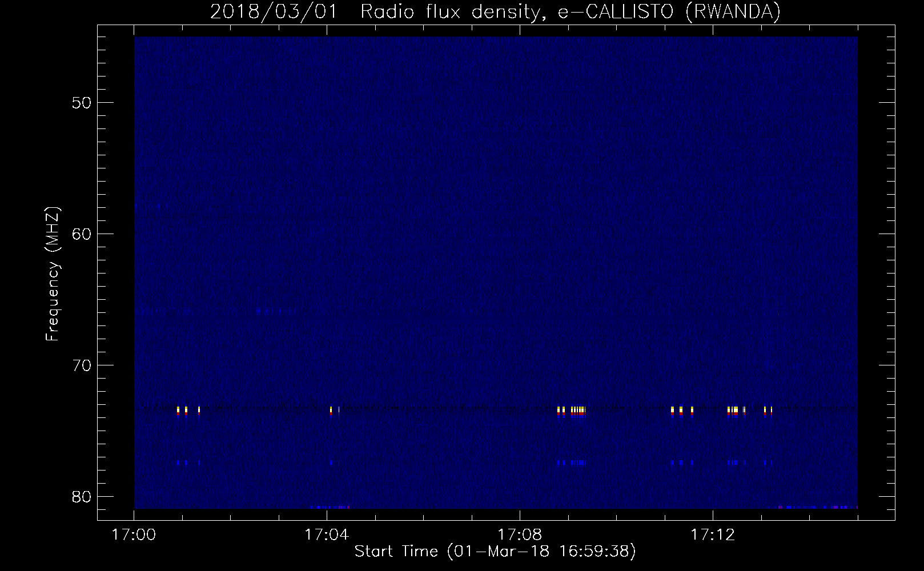This screenshot has width=924, height=571.
Task: Click the 17:04 time tick label
Action: 327,535
